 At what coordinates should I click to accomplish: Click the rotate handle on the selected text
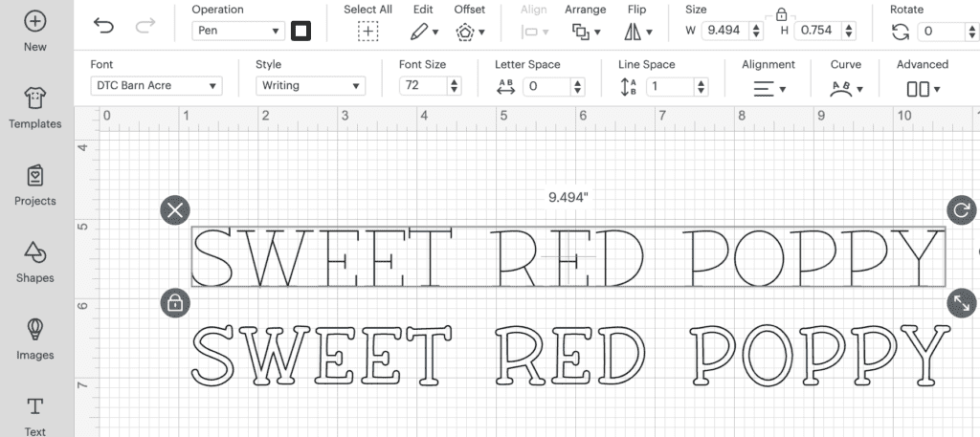tap(961, 209)
